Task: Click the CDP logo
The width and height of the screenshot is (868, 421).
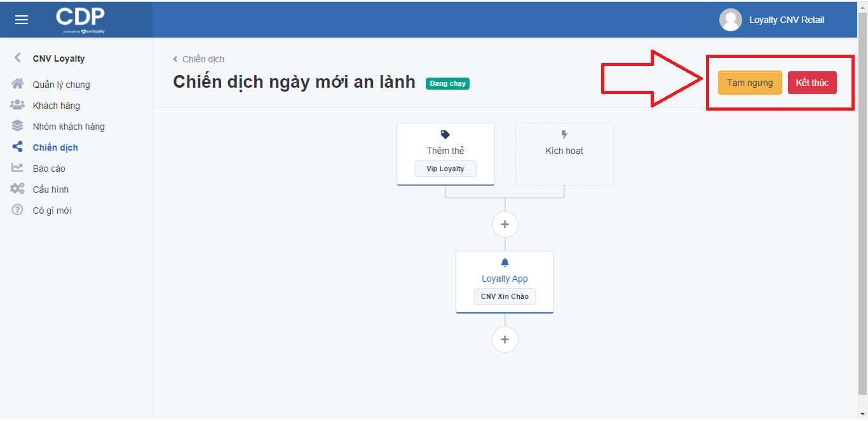Action: (80, 20)
